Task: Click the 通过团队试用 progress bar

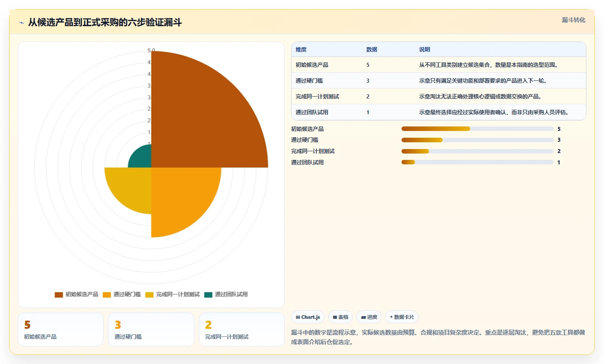Action: pos(477,162)
